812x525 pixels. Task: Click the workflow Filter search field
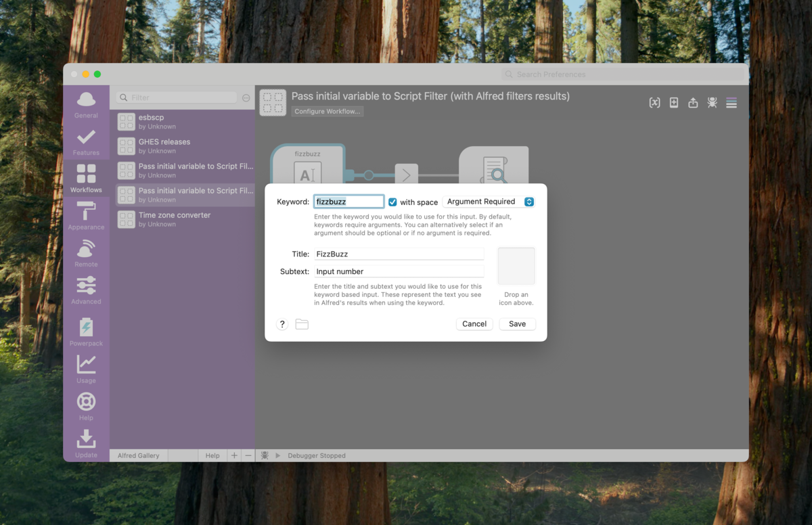point(177,98)
